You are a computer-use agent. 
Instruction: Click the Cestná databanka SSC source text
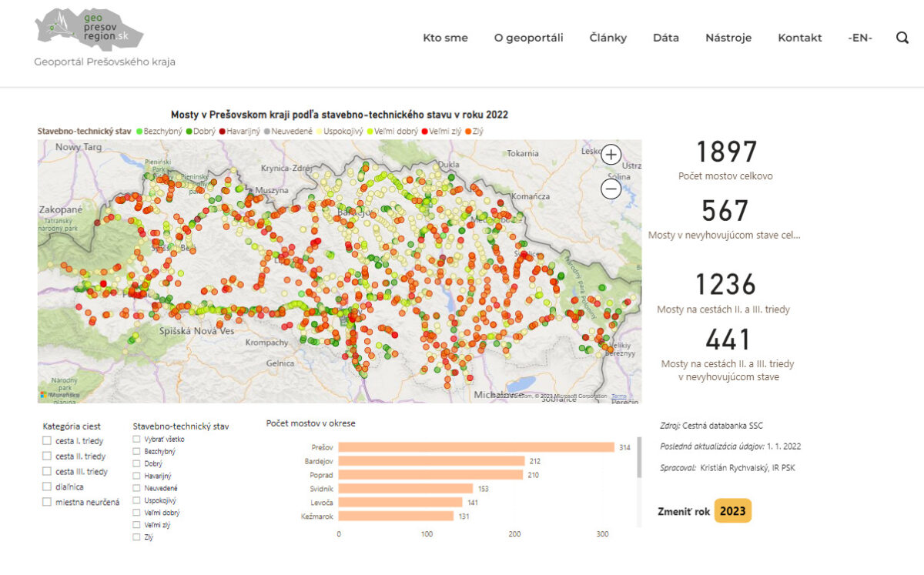[722, 425]
